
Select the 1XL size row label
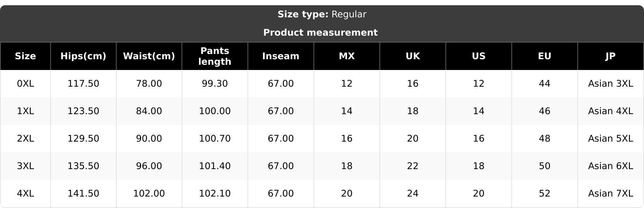click(25, 111)
